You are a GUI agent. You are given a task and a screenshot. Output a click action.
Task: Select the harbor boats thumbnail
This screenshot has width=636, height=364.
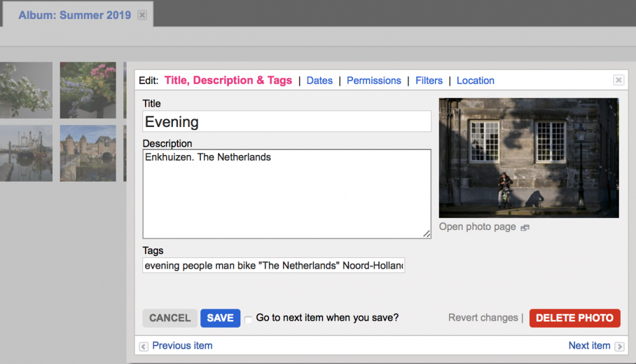pos(26,153)
